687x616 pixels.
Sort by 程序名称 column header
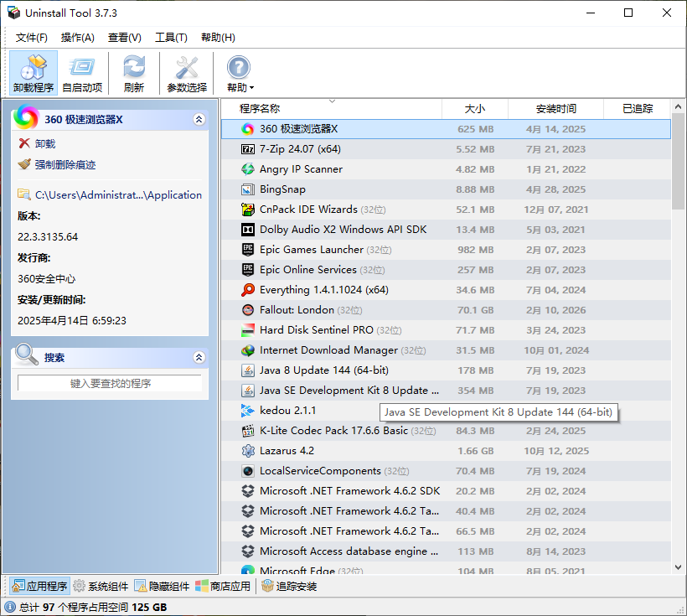[332, 109]
